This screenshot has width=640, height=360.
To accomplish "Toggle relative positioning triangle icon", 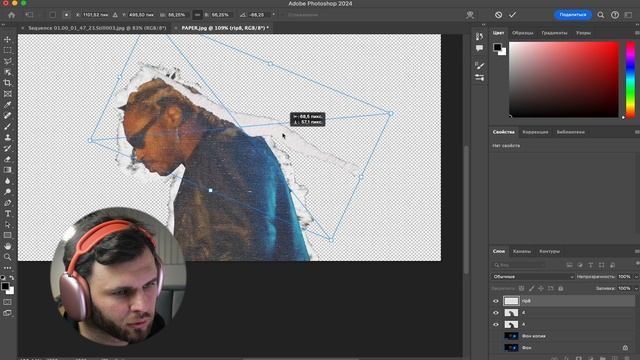I will pos(115,15).
